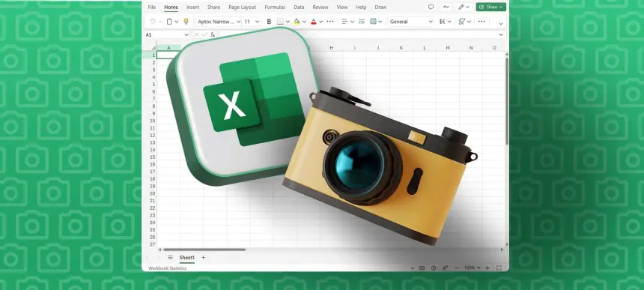Click the currency format icon
Viewport: 644px width, 290px height.
coord(443,22)
